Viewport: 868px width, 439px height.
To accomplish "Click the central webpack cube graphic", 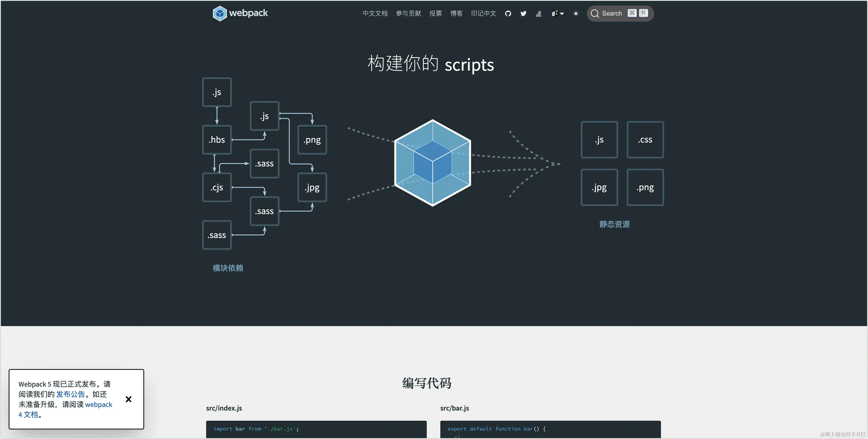I will [433, 163].
